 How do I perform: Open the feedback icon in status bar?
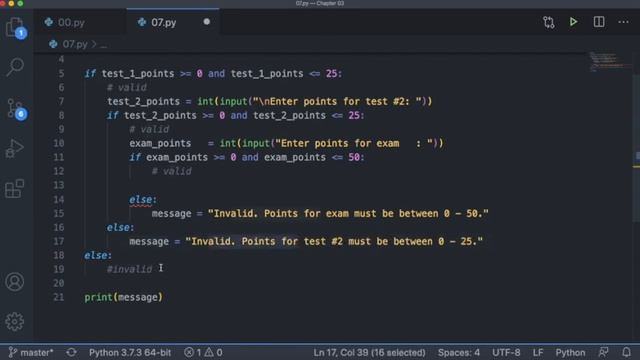(x=603, y=352)
